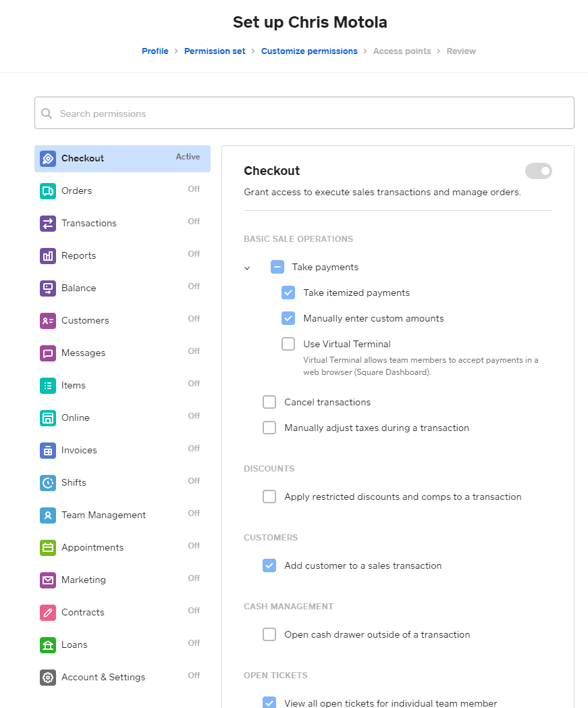The height and width of the screenshot is (708, 588).
Task: Enable the Checkout permission toggle
Action: pos(538,171)
